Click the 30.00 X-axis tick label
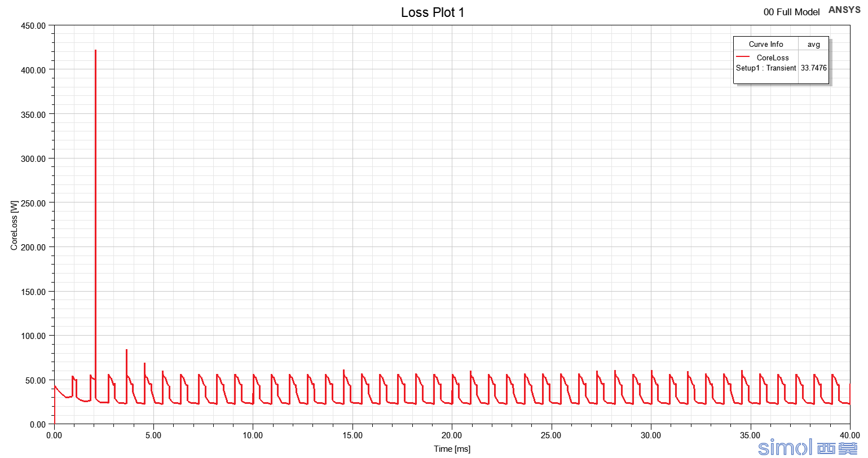 tap(651, 435)
